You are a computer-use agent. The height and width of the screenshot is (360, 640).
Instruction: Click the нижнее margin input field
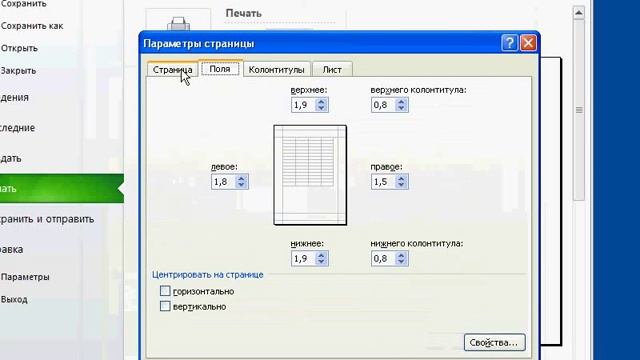tap(303, 258)
